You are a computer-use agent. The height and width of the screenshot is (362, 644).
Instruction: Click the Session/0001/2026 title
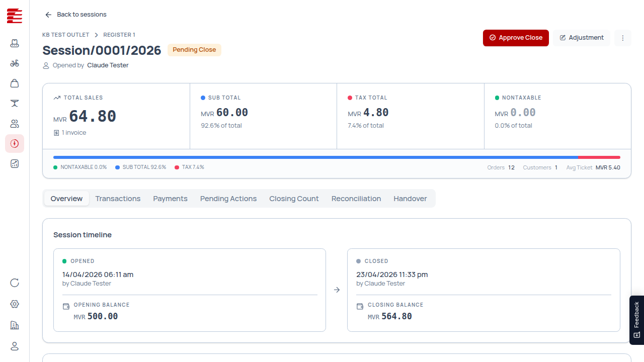(102, 50)
